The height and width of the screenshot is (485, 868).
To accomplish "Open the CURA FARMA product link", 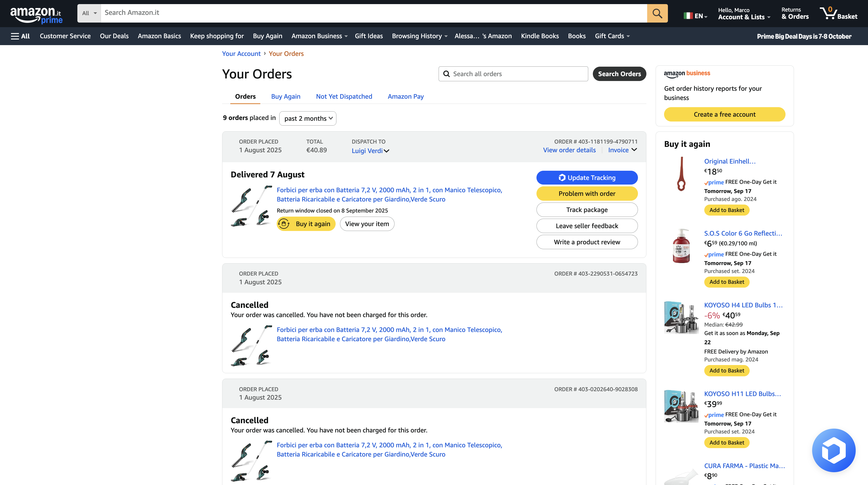I will (744, 466).
